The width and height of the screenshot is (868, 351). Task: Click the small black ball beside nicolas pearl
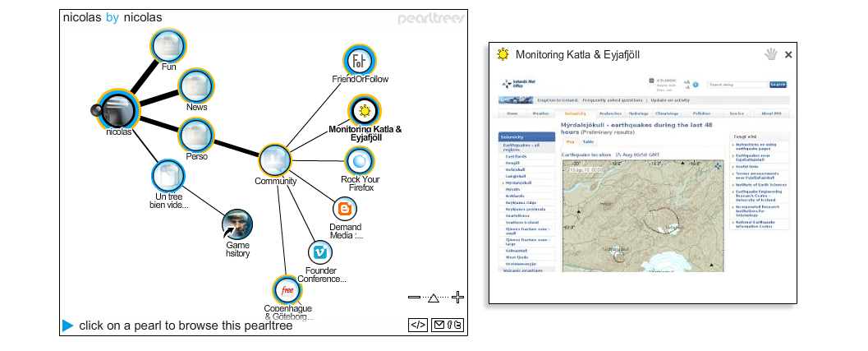(x=96, y=111)
